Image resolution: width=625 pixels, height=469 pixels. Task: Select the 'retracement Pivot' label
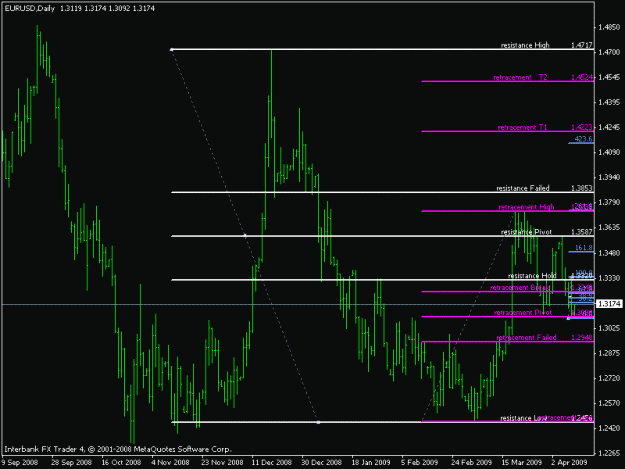point(523,313)
